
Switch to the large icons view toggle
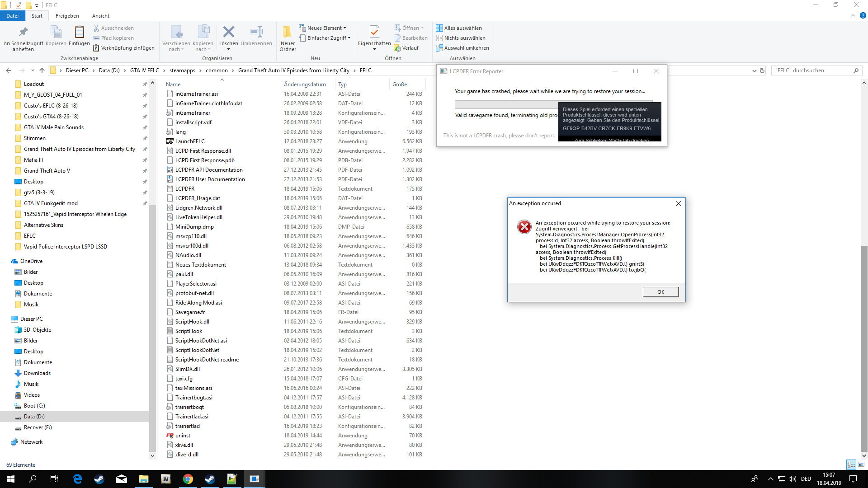861,465
